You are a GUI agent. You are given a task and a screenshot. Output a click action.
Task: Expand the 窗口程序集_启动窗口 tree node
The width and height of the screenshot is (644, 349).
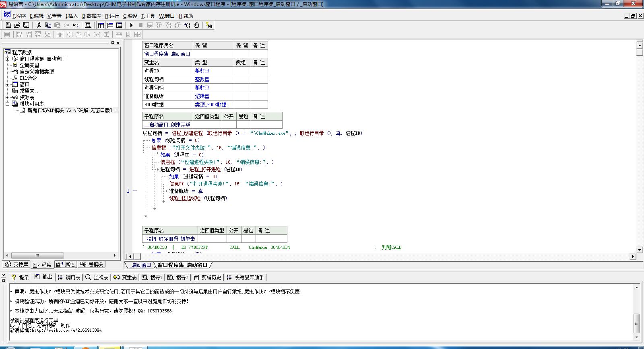[x=7, y=59]
